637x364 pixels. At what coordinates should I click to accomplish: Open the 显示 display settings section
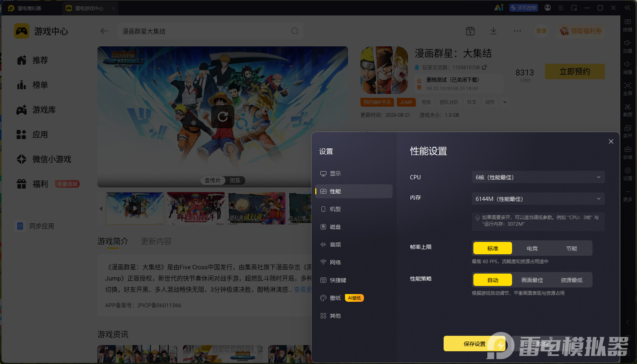point(354,173)
